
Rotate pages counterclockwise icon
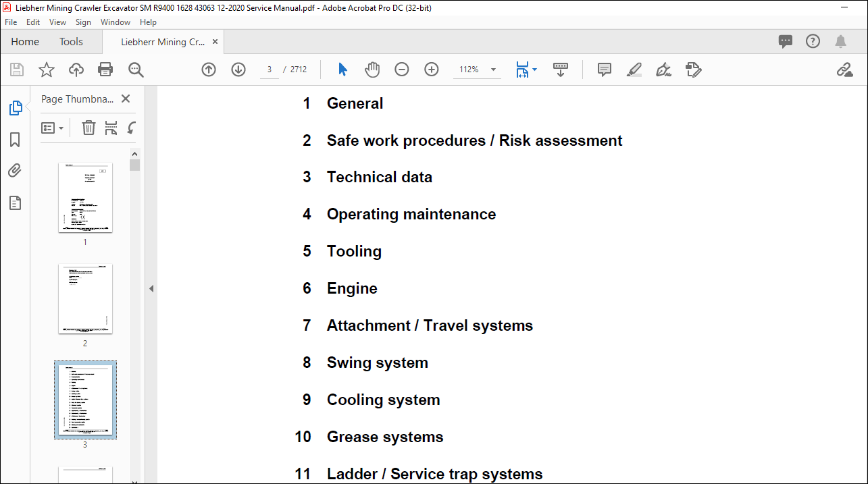click(132, 128)
